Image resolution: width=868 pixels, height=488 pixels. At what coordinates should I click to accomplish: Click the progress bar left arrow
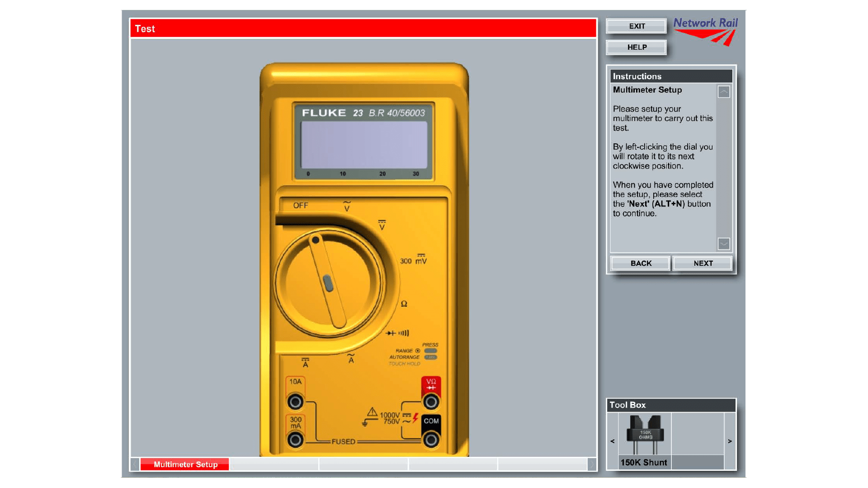(135, 465)
